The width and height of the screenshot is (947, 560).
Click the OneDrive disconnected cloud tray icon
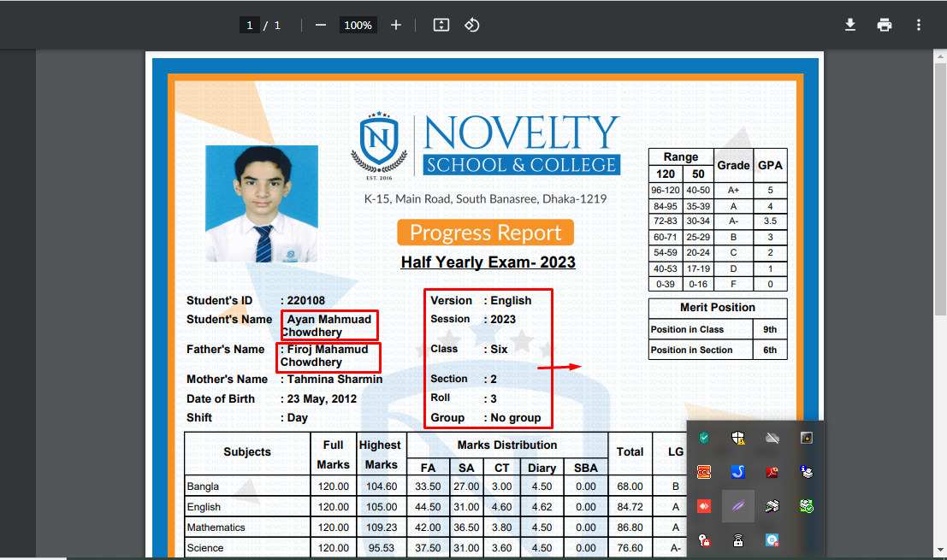(772, 438)
